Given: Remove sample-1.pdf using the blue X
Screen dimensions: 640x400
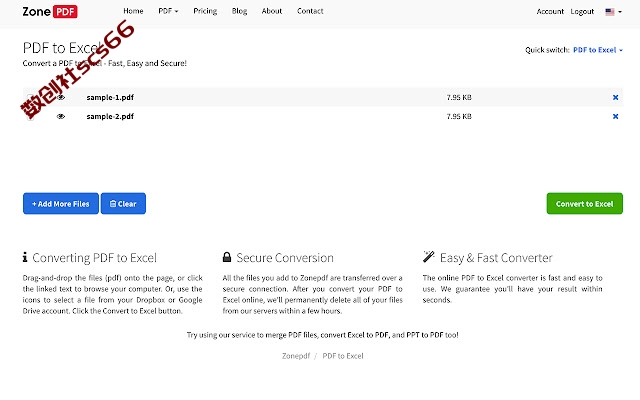Looking at the screenshot, I should click(616, 97).
